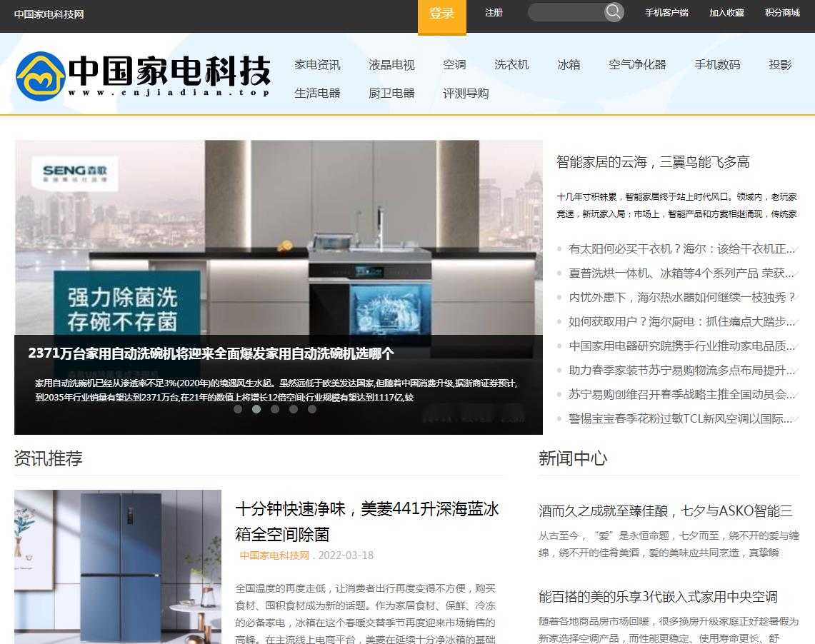The width and height of the screenshot is (815, 644).
Task: Click the 全国温度的再度走低 article excerpt
Action: pos(366,614)
